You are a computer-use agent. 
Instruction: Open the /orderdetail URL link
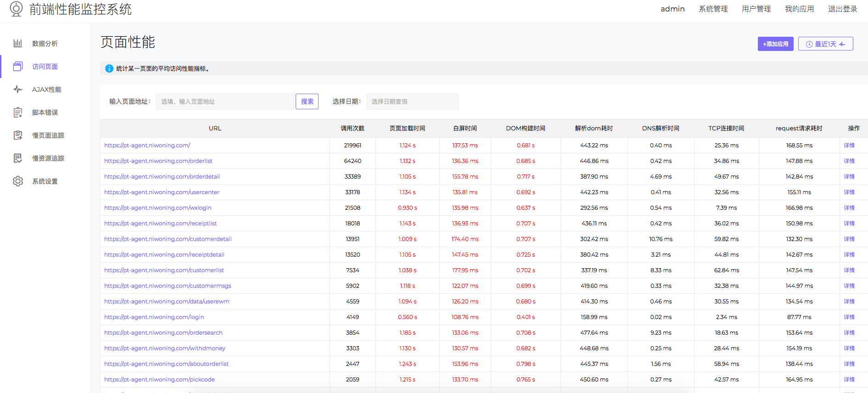point(162,176)
